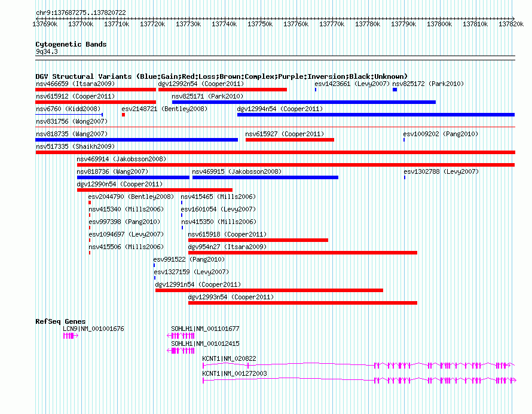Click the Cytogenetic Bands track title

click(71, 44)
